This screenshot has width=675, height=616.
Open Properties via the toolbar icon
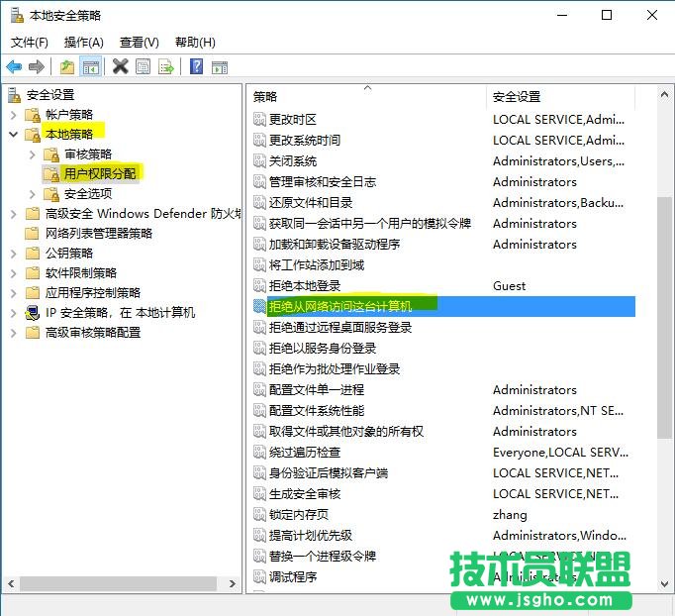(144, 67)
